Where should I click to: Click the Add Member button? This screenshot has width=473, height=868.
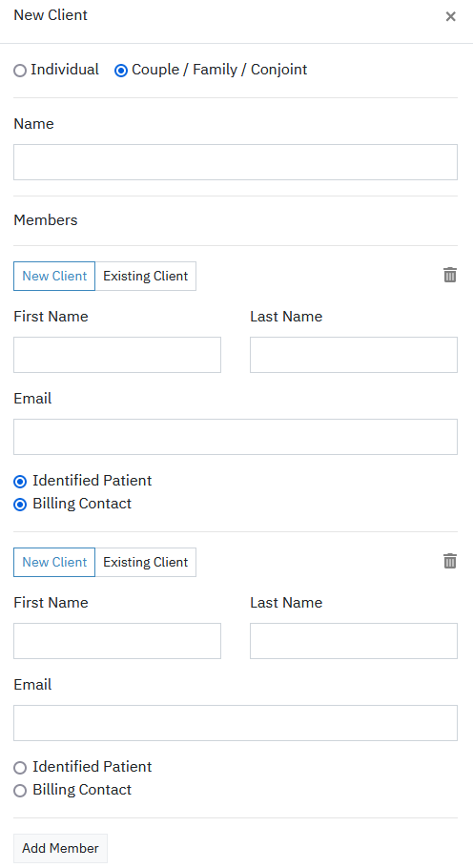pos(60,849)
